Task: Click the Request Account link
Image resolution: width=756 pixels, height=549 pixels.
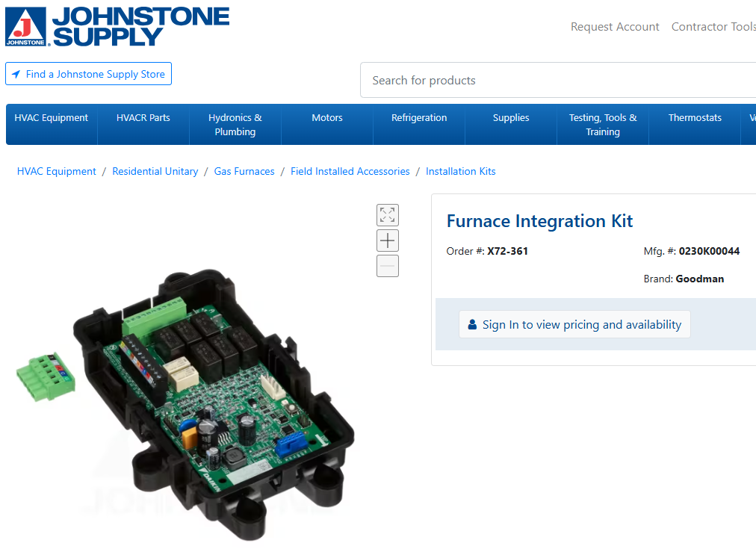Action: [615, 26]
